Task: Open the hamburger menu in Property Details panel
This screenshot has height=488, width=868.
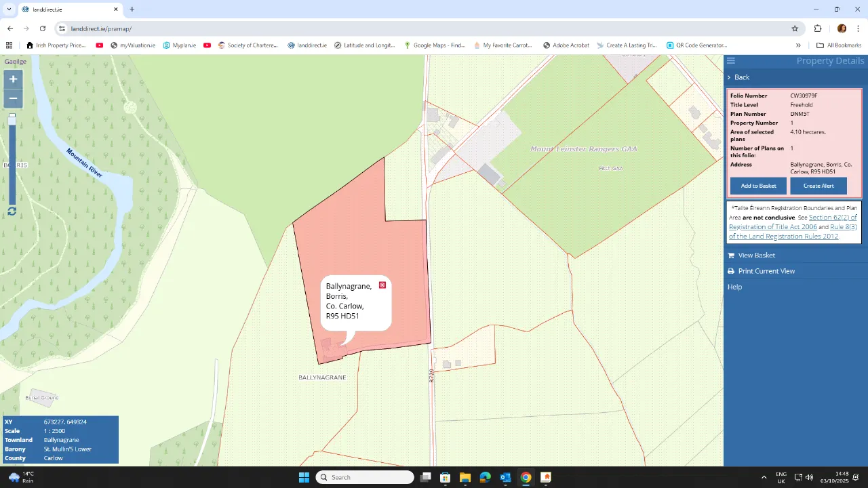Action: point(730,60)
